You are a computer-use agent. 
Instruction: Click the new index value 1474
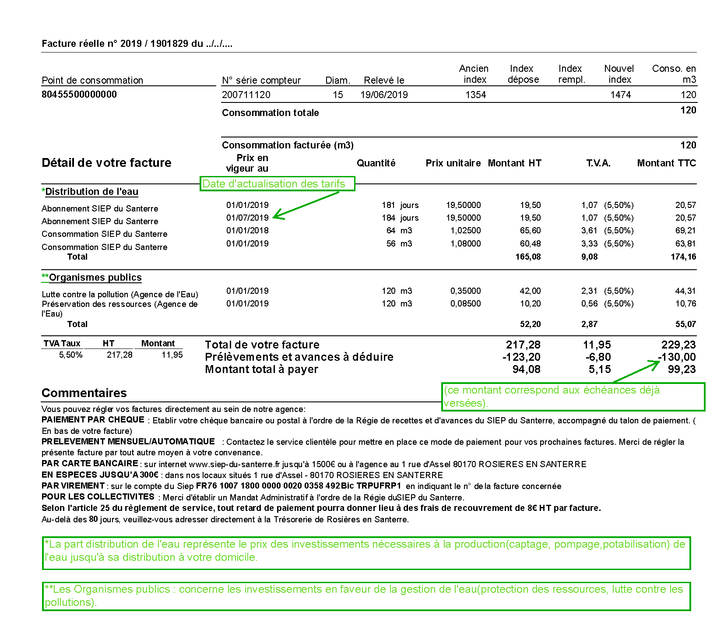[620, 95]
